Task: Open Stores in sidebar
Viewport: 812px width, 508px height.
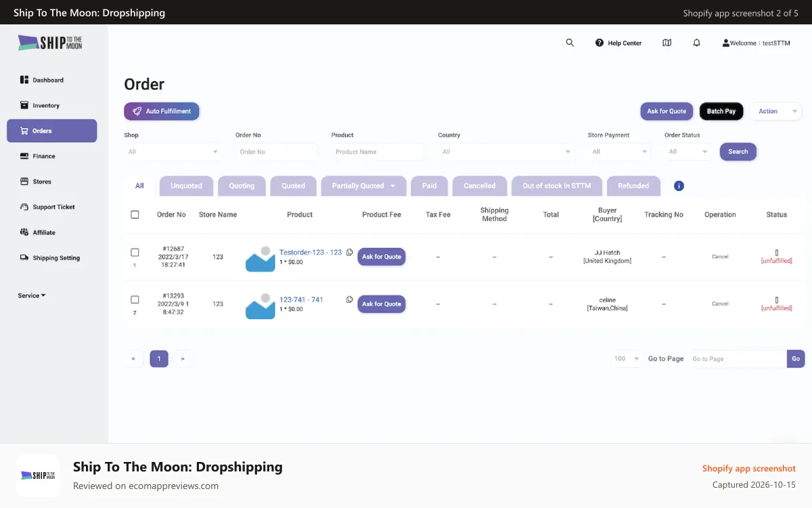Action: [x=52, y=182]
